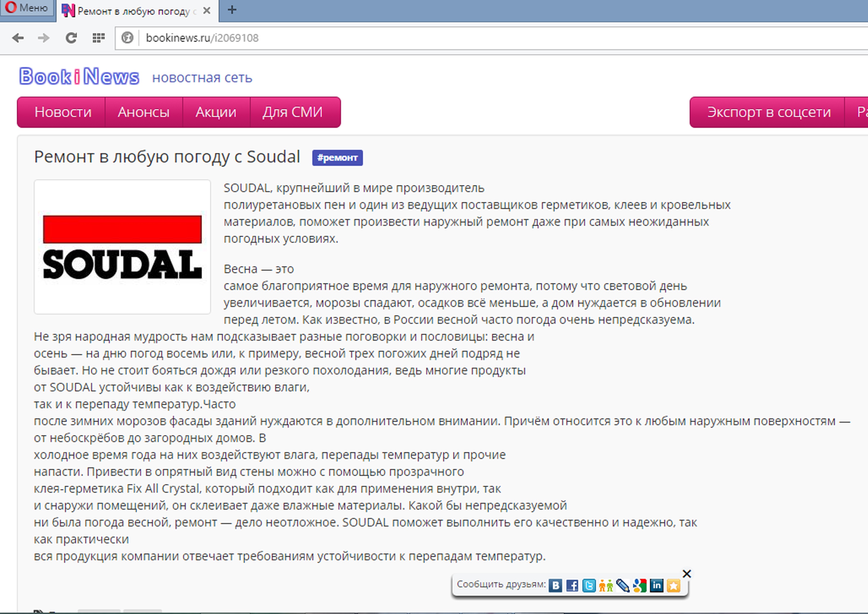Click the text line 'Весна — это'

(x=259, y=269)
